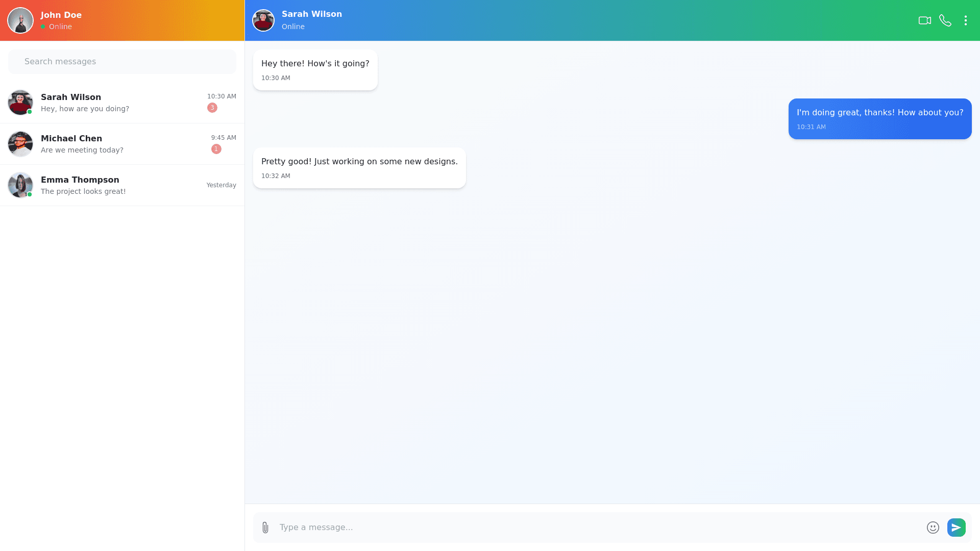The height and width of the screenshot is (551, 980).
Task: Select the 'Pretty good!' message about new designs
Action: 359,168
